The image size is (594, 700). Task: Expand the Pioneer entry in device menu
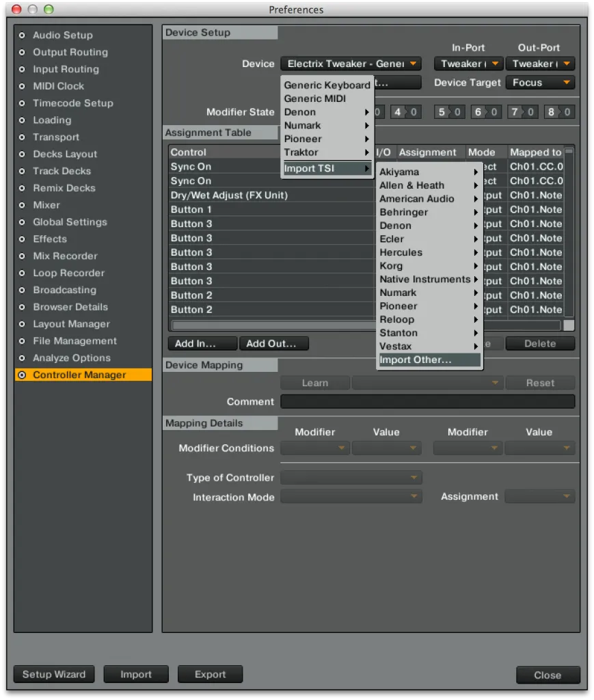point(327,138)
